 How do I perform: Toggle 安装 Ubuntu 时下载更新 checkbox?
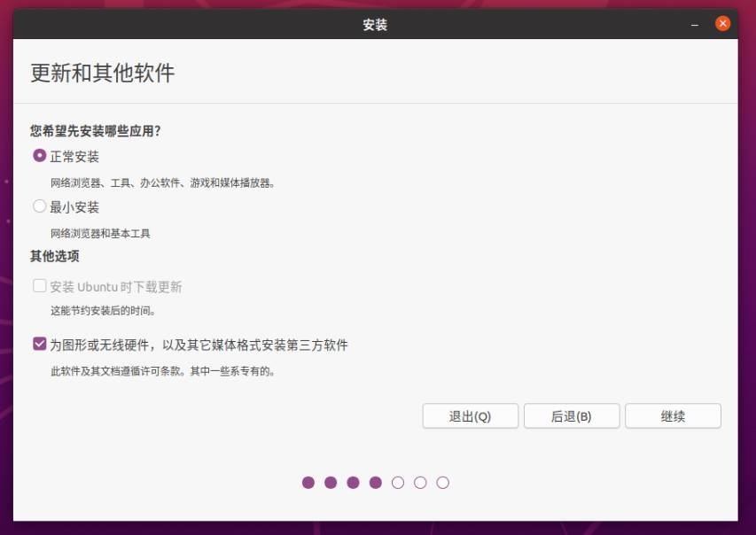(40, 286)
